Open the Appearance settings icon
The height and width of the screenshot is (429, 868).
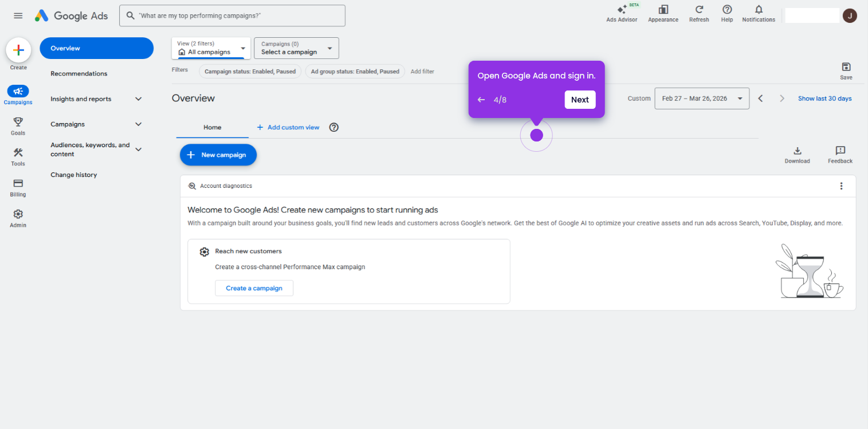pos(663,10)
